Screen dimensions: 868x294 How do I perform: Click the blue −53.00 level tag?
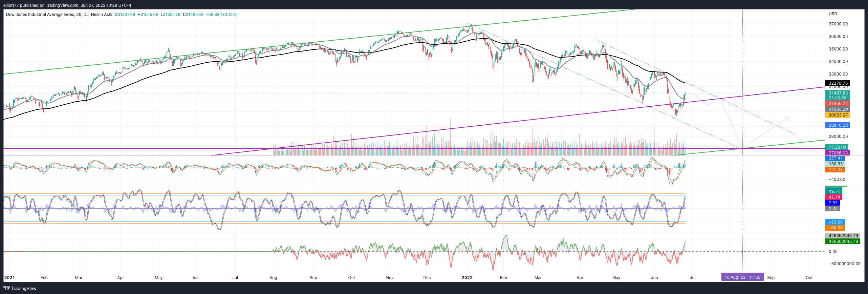click(x=835, y=222)
